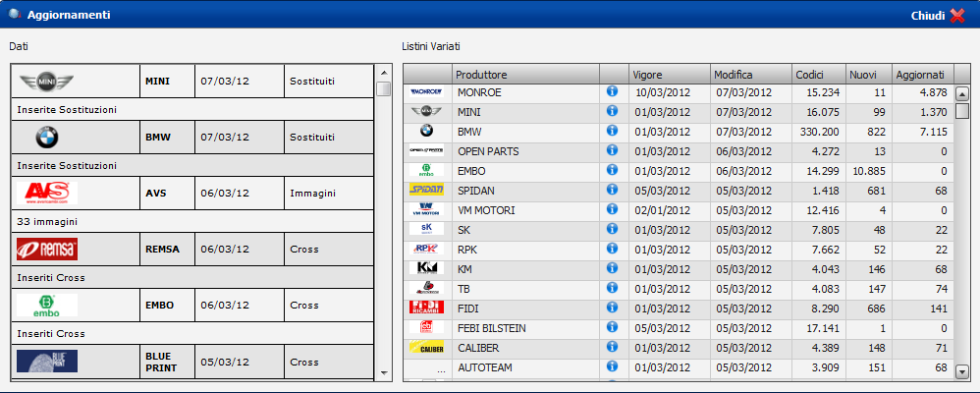Click Listini Variati scrollbar thumb
Viewport: 980px width, 393px height.
click(x=962, y=111)
